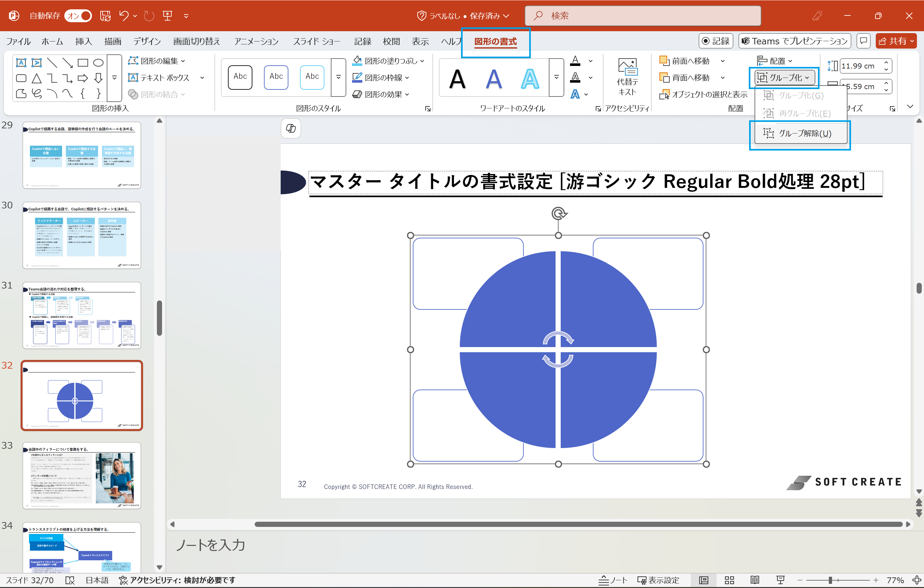Image resolution: width=924 pixels, height=588 pixels.
Task: Click the Record (記録) button
Action: point(716,41)
